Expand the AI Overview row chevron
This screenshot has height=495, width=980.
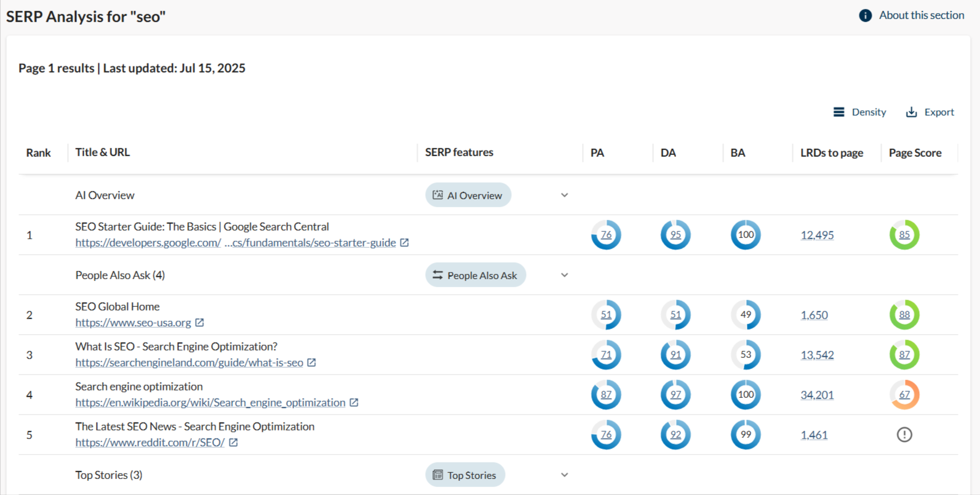(564, 195)
